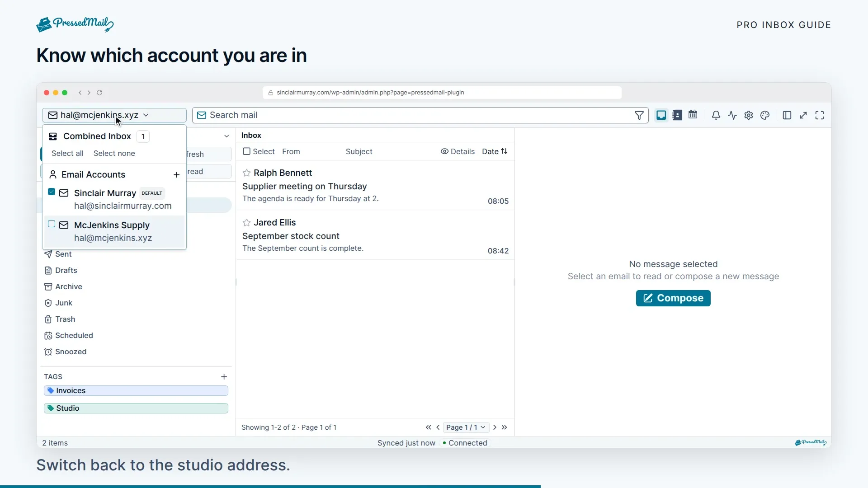The image size is (868, 488).
Task: Check the McJenkins Supply account checkbox
Action: (x=52, y=224)
